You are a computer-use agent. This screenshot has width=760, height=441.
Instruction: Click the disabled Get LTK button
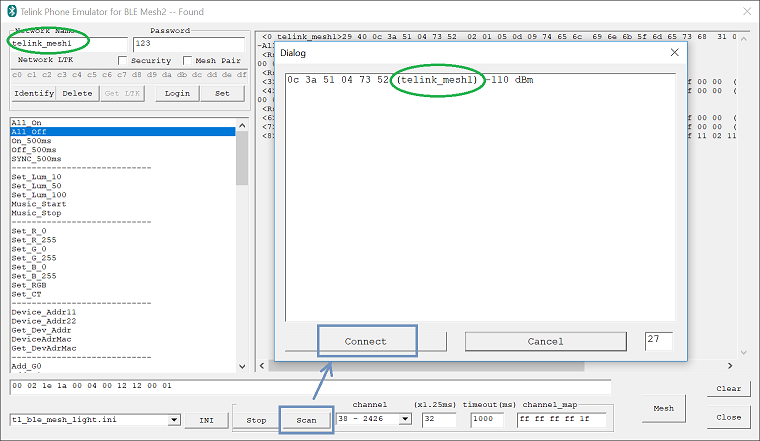(122, 93)
